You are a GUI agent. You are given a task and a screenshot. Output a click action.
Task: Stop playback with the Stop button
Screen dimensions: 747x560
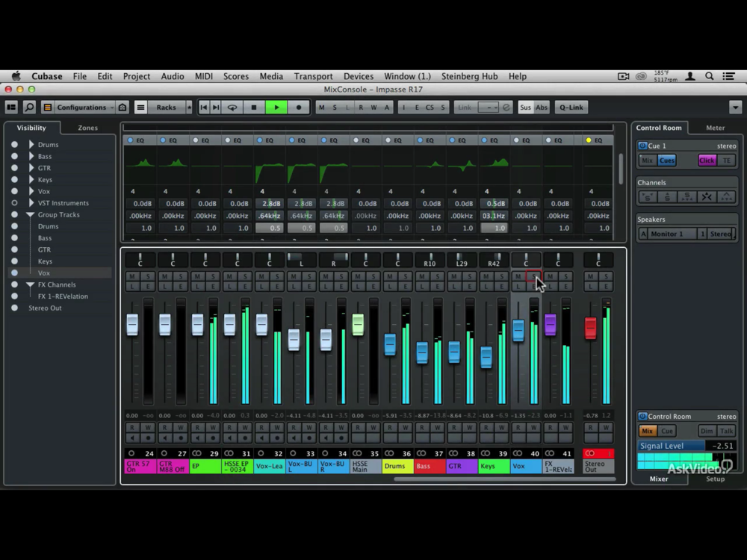(x=254, y=107)
